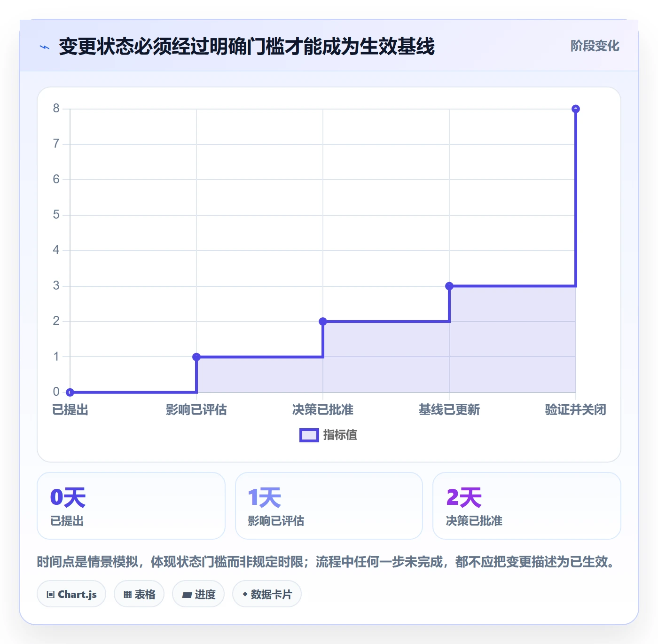Click the y-axis value 5

[x=56, y=215]
